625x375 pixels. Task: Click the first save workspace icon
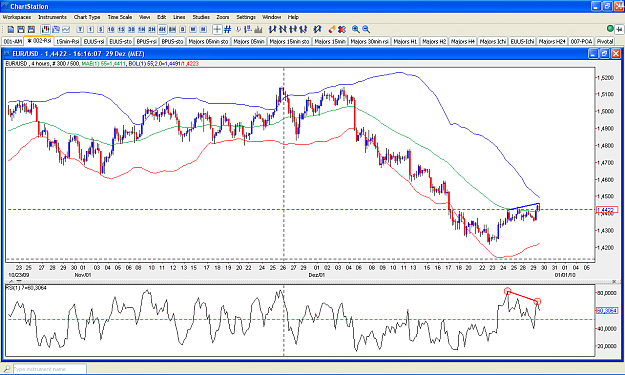tap(21, 29)
